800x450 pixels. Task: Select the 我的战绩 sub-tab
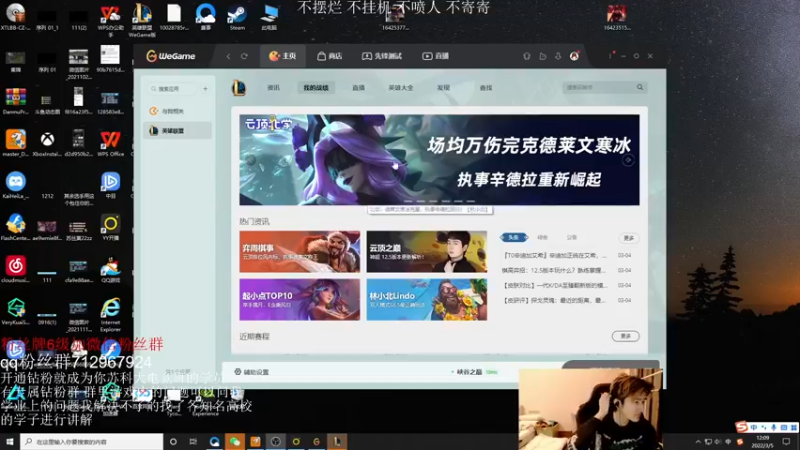[x=316, y=88]
